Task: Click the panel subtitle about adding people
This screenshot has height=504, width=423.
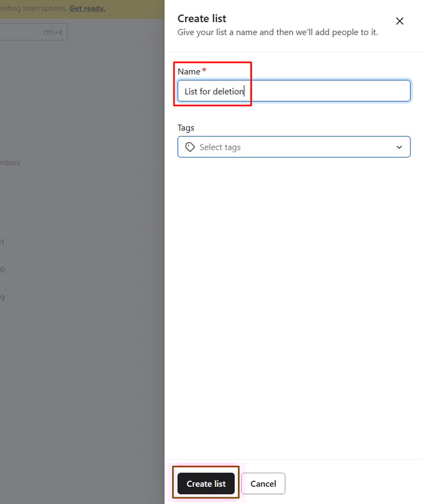Action: point(277,32)
